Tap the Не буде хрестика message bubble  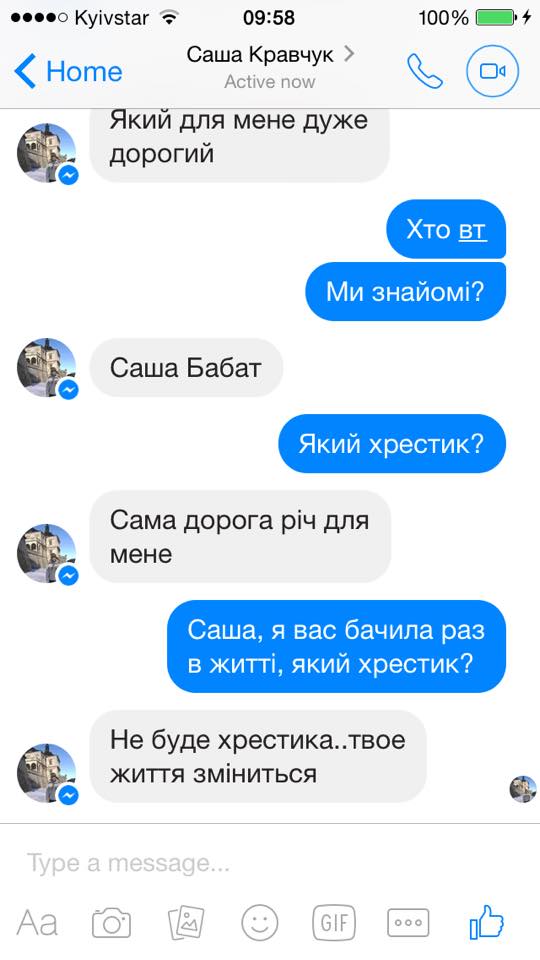point(258,756)
